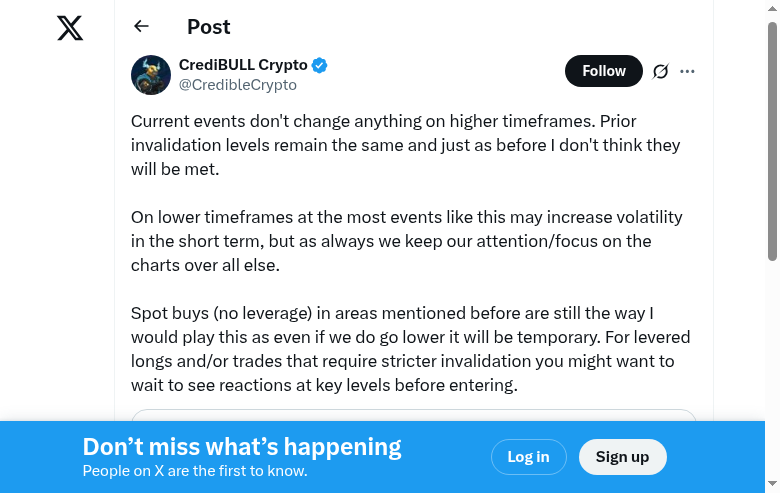This screenshot has width=780, height=493.
Task: Click the X logo icon
Action: (x=70, y=28)
